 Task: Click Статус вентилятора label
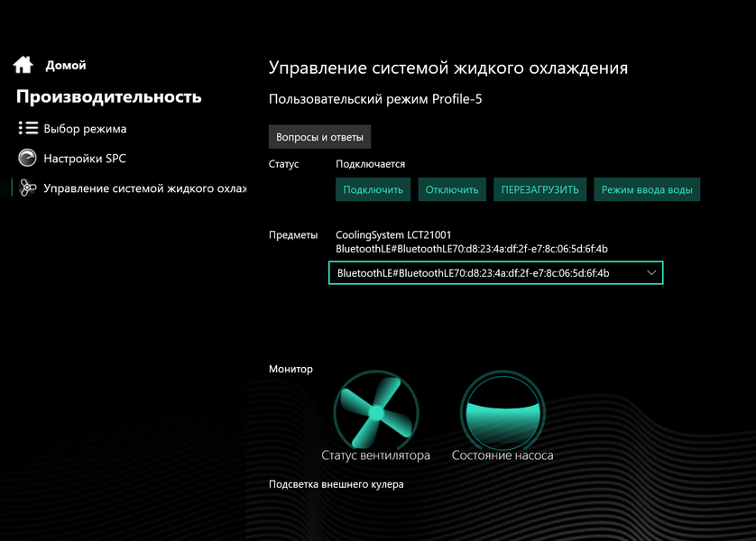tap(375, 455)
